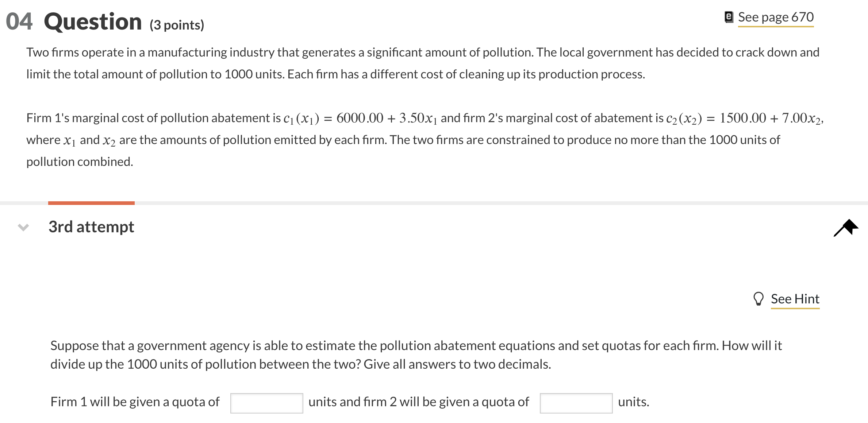Select the first answer field for units
Screen dimensions: 868x423
point(266,402)
